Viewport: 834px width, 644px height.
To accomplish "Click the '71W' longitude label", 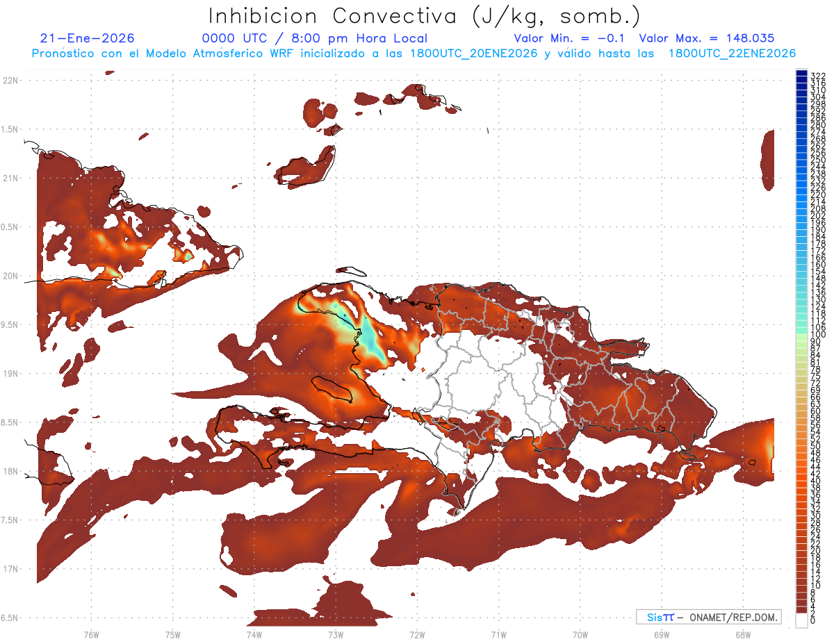I will pyautogui.click(x=498, y=635).
